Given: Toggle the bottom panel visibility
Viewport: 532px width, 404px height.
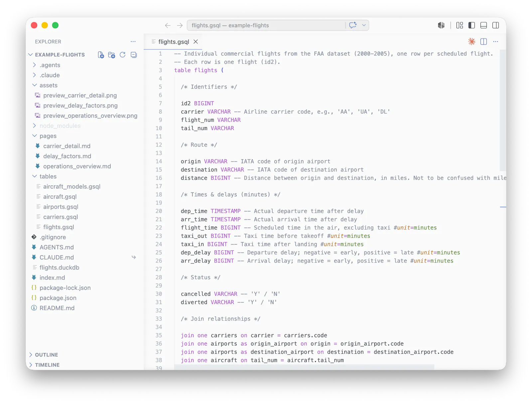Looking at the screenshot, I should (x=484, y=25).
